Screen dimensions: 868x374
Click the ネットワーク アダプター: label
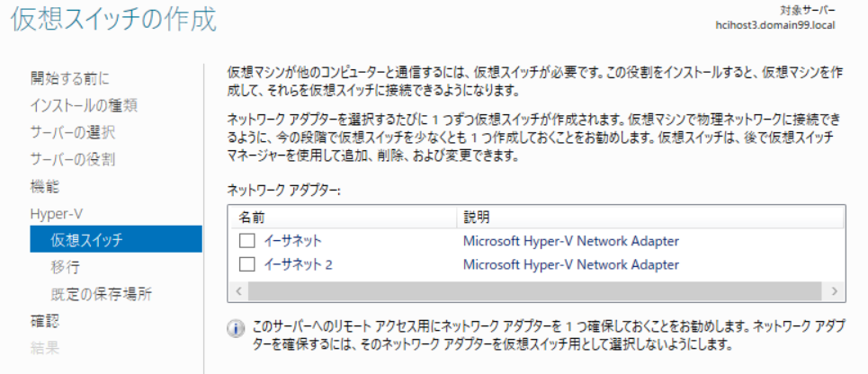click(284, 191)
